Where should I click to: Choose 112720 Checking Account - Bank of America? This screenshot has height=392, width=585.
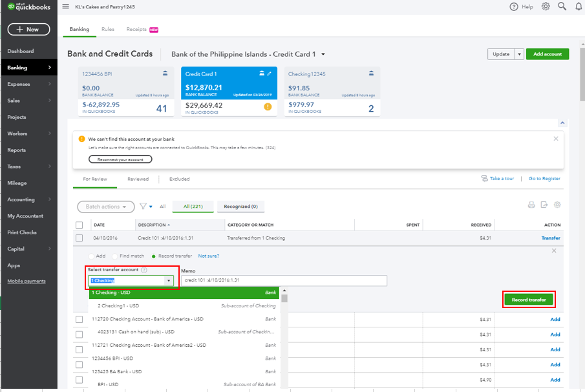click(184, 319)
